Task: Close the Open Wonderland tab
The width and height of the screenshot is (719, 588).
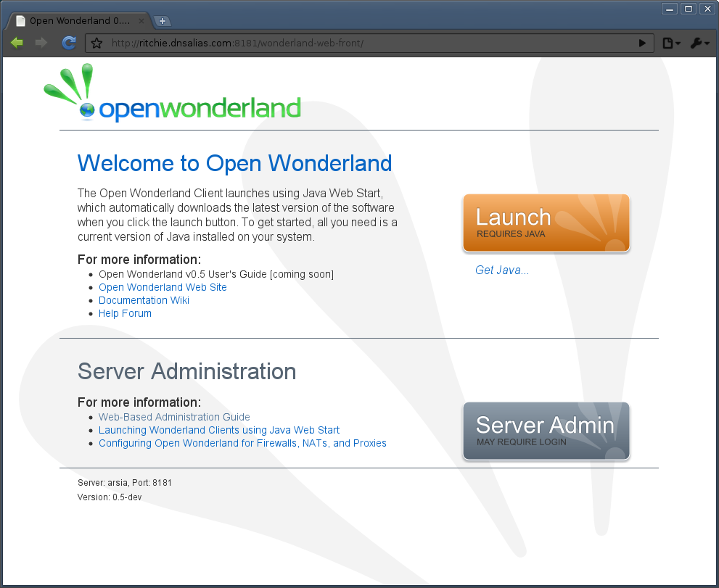Action: coord(141,20)
